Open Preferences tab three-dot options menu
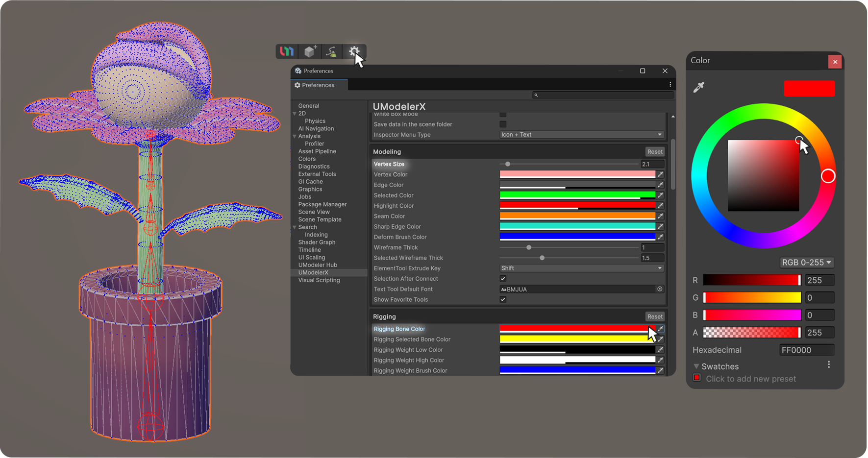Screen dimensions: 868x458 click(x=670, y=85)
